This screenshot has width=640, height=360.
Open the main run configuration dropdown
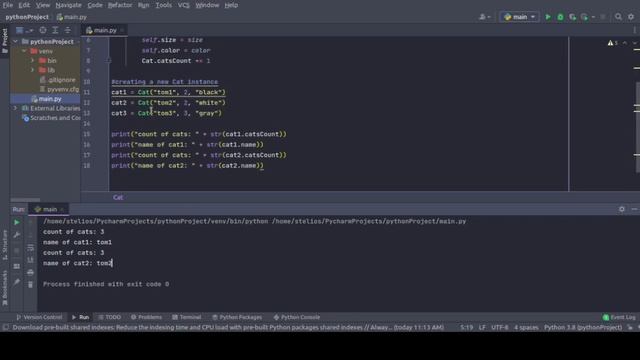[x=519, y=17]
